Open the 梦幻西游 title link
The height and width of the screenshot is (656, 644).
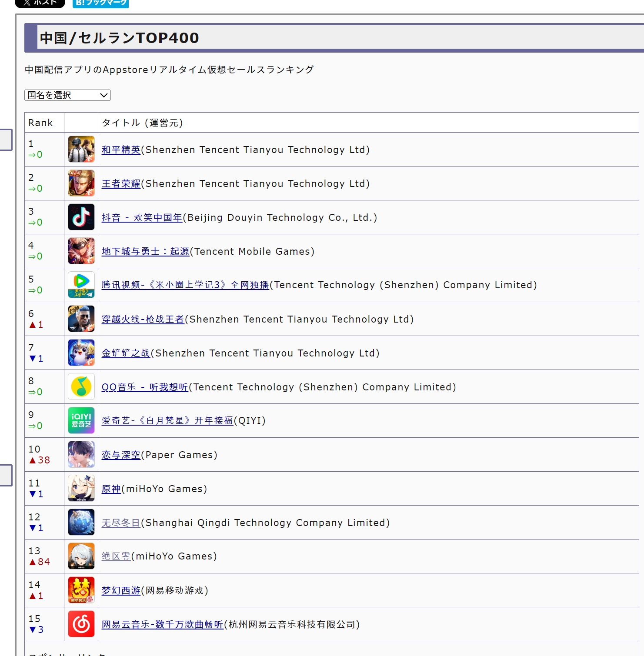pyautogui.click(x=121, y=591)
